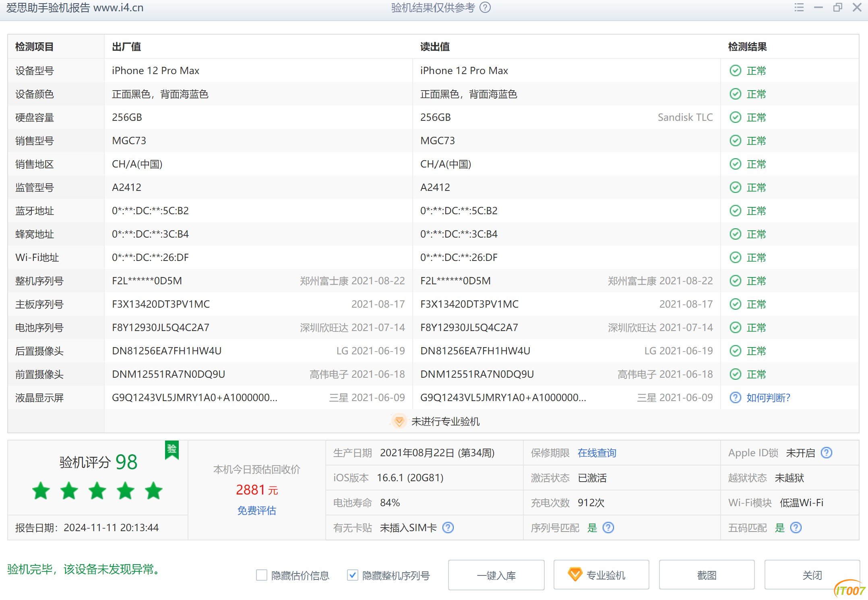The width and height of the screenshot is (868, 600).
Task: Click green check icon in 蓝牙地址 row
Action: (735, 211)
